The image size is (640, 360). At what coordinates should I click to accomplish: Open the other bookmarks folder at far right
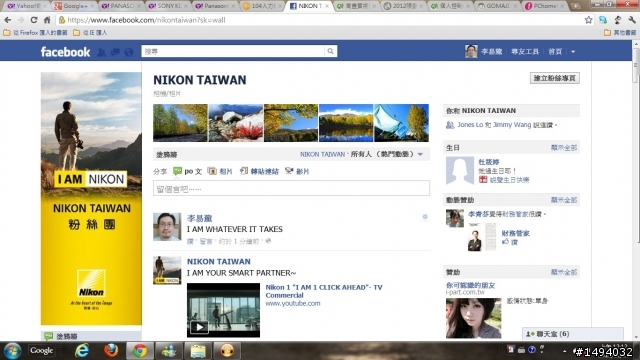[x=620, y=33]
